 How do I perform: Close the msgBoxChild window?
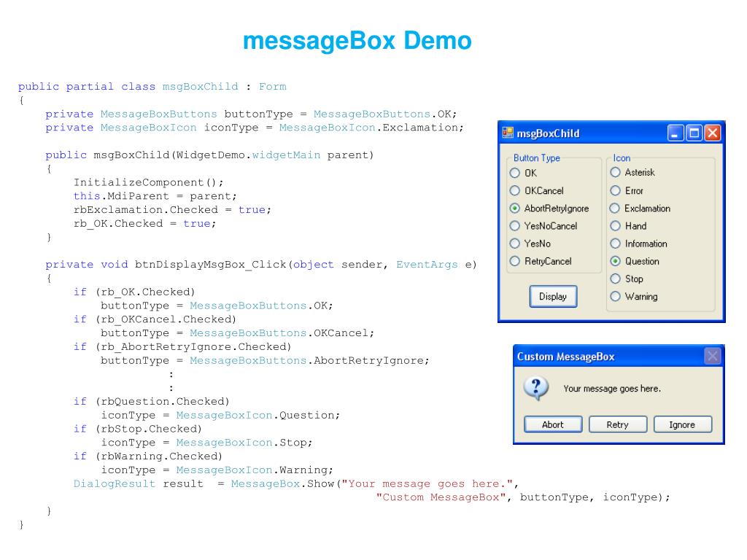coord(713,133)
